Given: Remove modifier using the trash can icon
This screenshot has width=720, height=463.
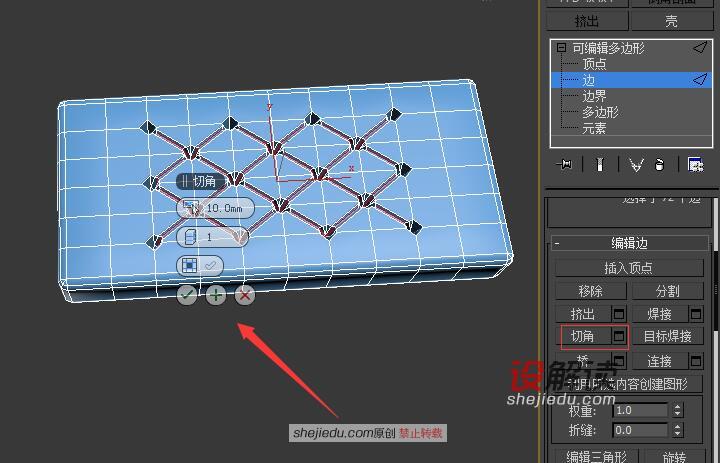Looking at the screenshot, I should click(x=659, y=164).
